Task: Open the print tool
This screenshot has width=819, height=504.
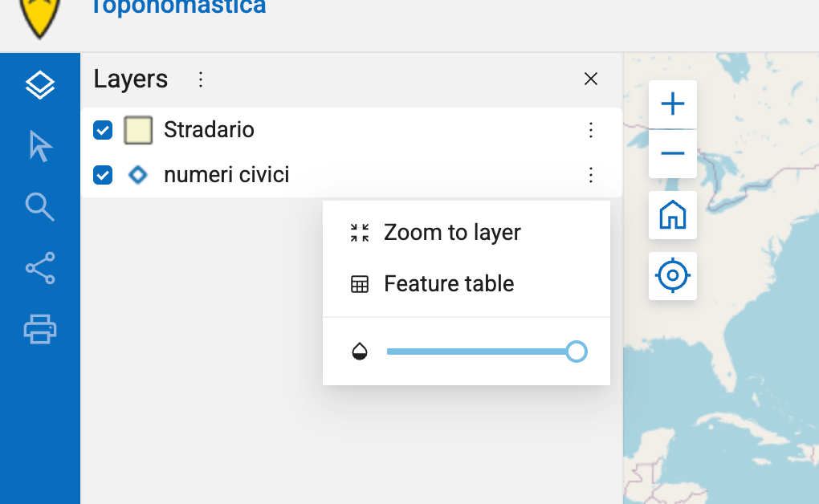Action: (x=40, y=329)
